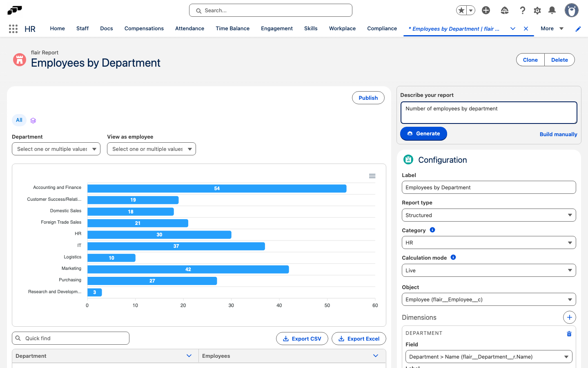Open the user profile avatar
The height and width of the screenshot is (368, 588).
(572, 10)
